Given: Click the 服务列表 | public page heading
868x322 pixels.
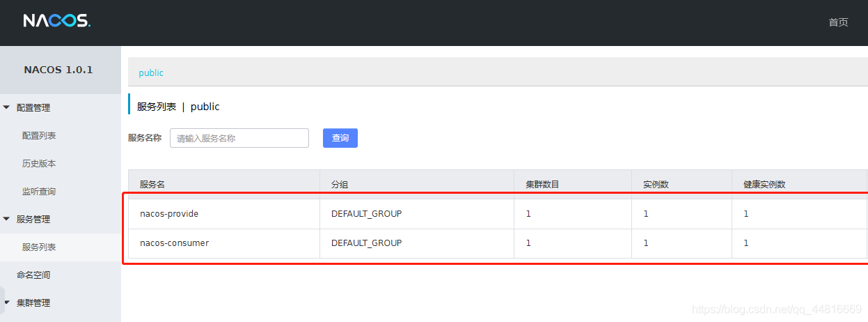Looking at the screenshot, I should (x=178, y=107).
